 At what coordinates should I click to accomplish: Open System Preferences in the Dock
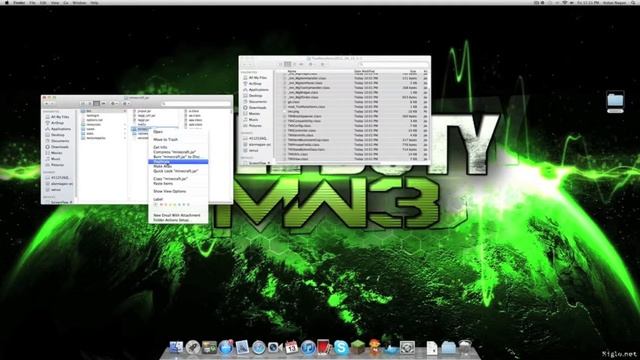407,347
